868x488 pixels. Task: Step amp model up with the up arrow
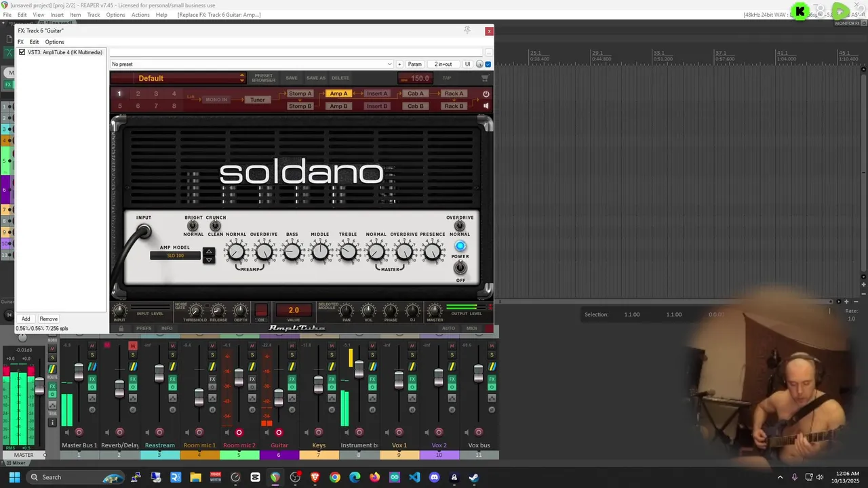point(209,252)
